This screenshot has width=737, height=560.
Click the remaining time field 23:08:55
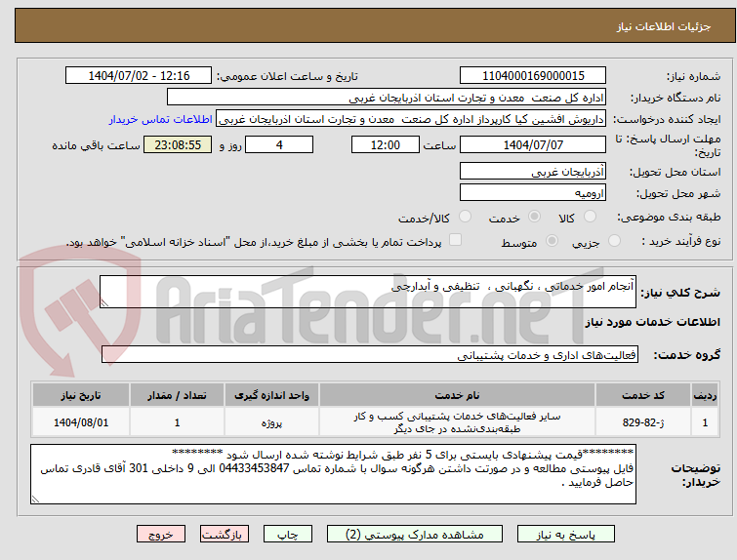pyautogui.click(x=178, y=144)
